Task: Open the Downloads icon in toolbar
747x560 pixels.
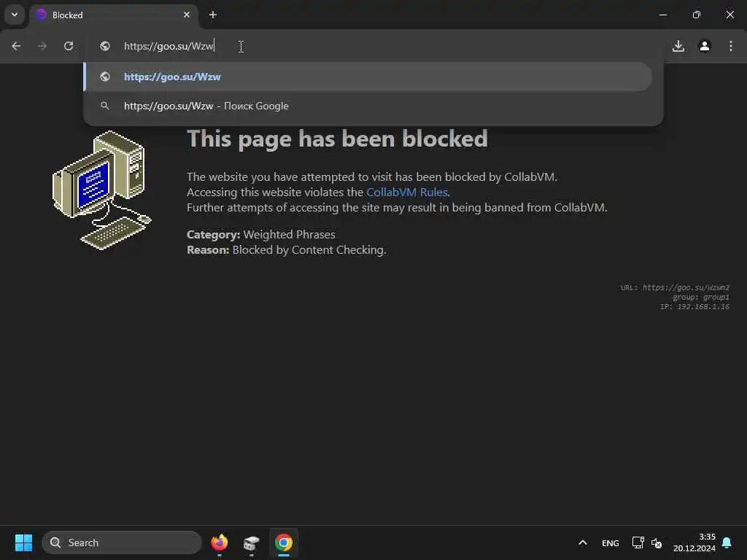Action: [x=678, y=46]
